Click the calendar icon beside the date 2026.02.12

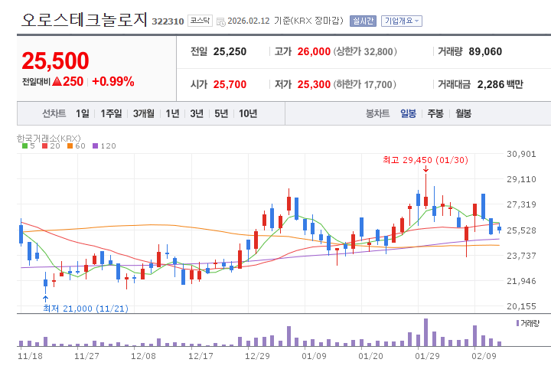(220, 21)
